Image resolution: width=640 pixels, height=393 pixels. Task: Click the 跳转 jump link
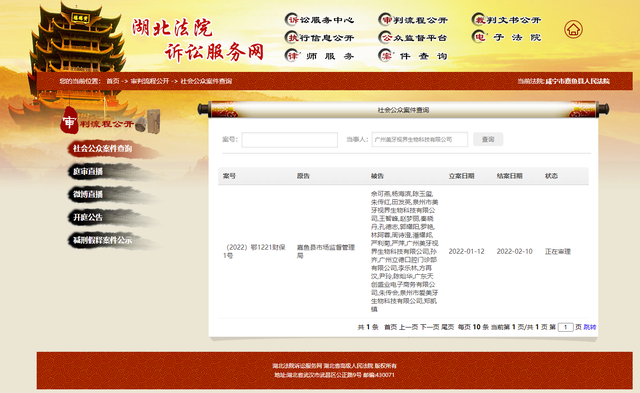[590, 327]
